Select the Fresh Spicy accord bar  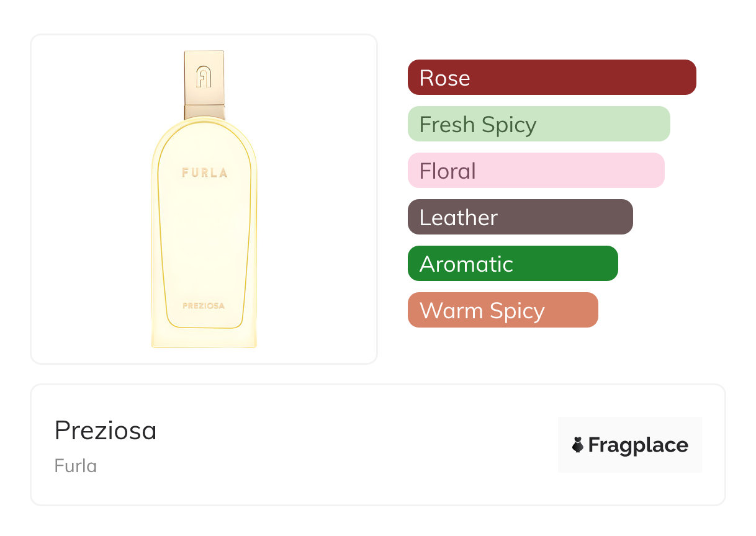[x=539, y=124]
